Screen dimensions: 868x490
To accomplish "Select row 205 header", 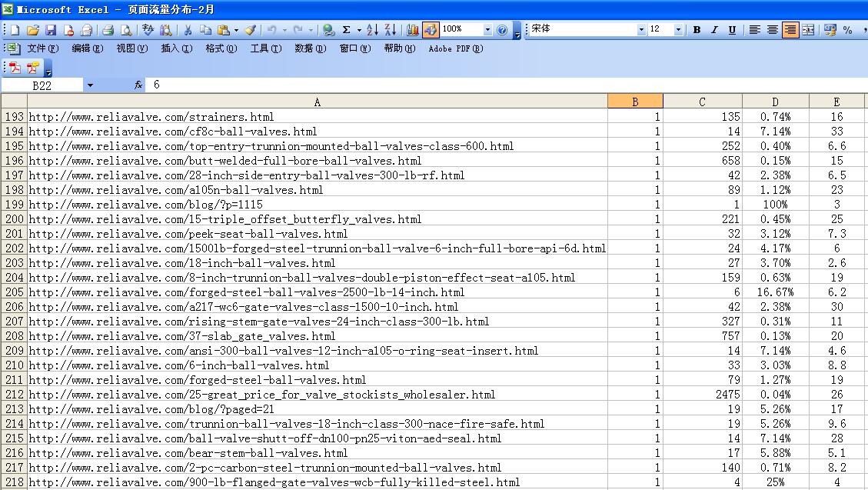I will point(14,292).
